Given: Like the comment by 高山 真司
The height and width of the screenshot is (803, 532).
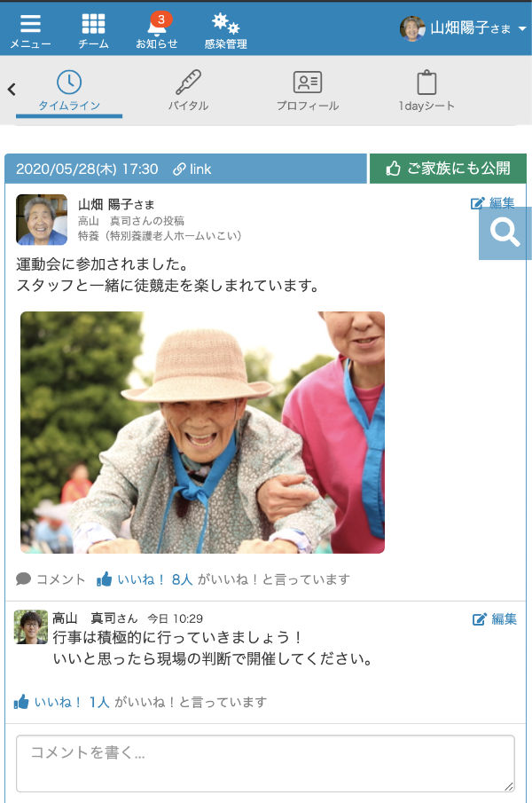Looking at the screenshot, I should [x=21, y=702].
